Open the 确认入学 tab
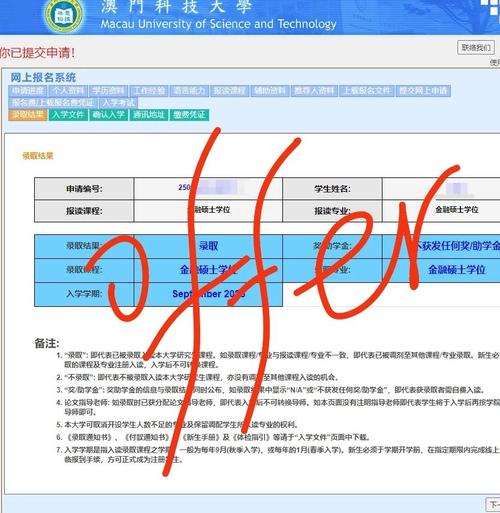500x513 pixels. 109,115
